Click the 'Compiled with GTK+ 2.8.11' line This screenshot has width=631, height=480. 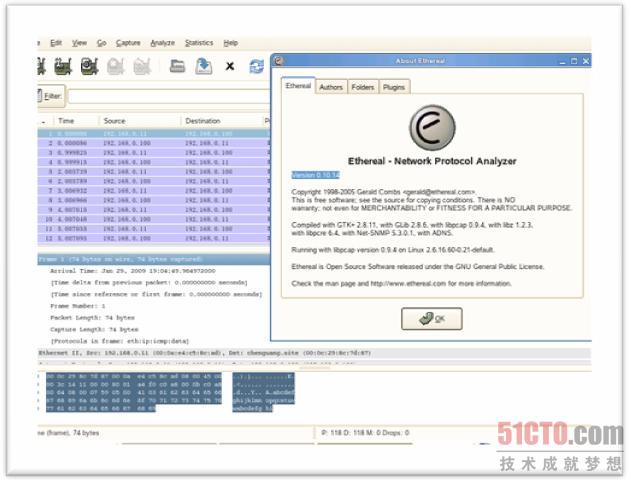click(x=412, y=225)
